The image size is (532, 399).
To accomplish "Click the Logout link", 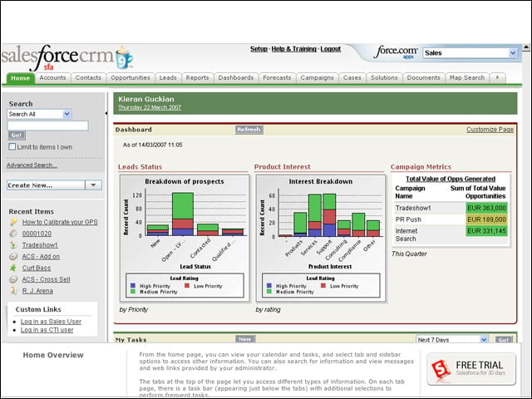I will pos(331,49).
